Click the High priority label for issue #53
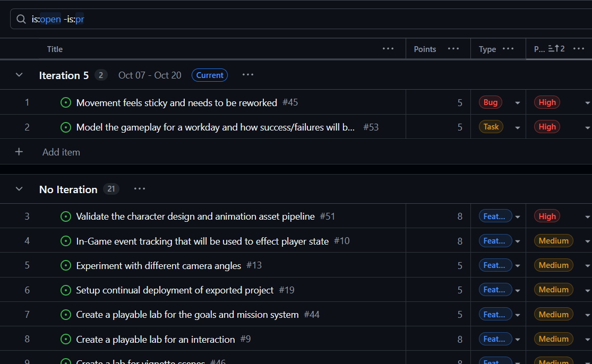Image resolution: width=592 pixels, height=364 pixels. coord(547,127)
